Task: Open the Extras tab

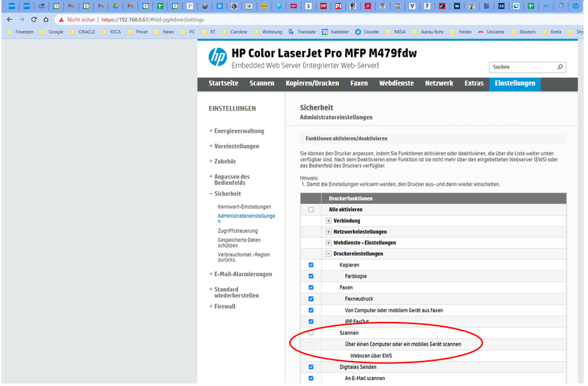Action: coord(474,83)
